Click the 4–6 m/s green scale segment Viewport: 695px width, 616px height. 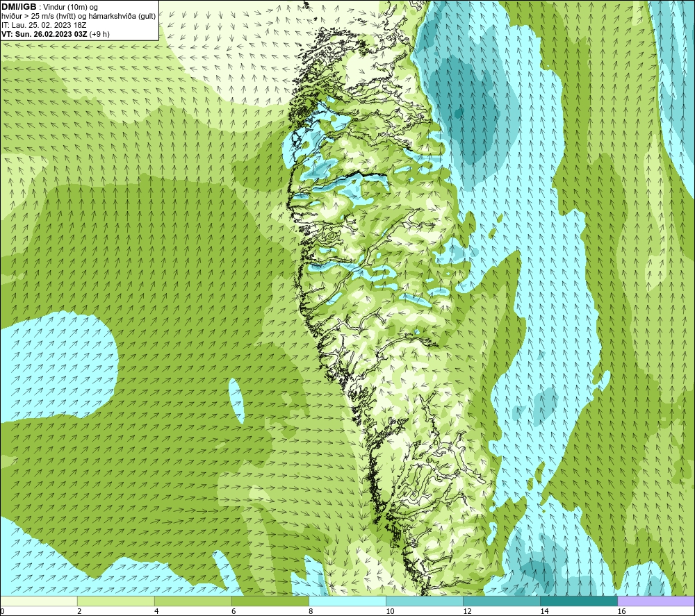coord(193,601)
